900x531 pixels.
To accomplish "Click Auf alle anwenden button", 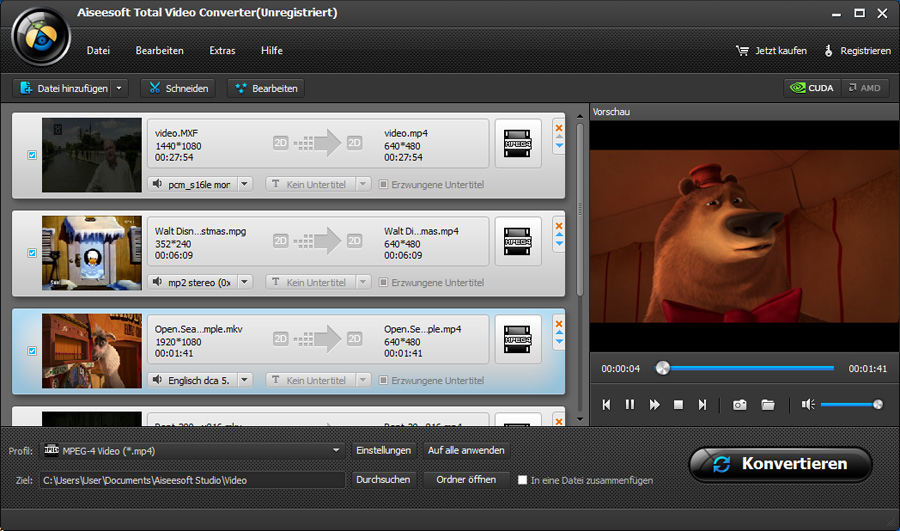I will coord(466,451).
